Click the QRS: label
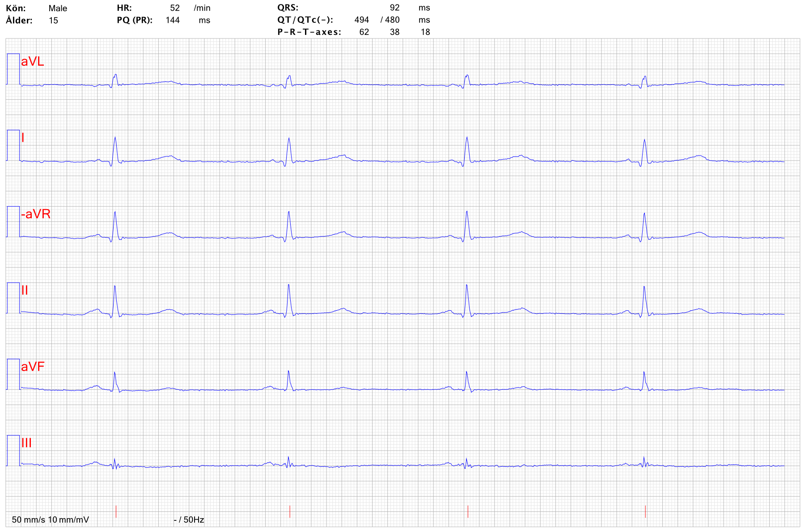Viewport: 805px width, 532px height. click(x=288, y=8)
